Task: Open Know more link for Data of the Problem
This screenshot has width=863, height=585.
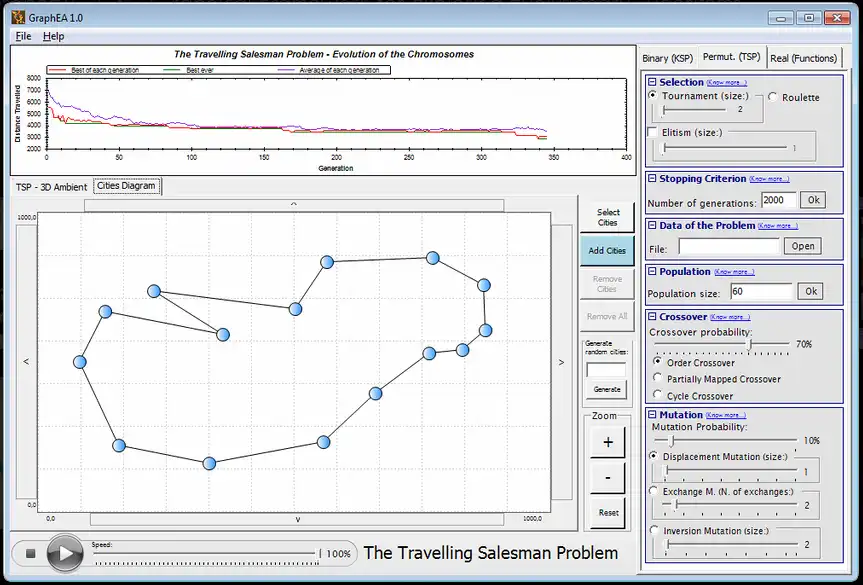Action: [x=778, y=226]
